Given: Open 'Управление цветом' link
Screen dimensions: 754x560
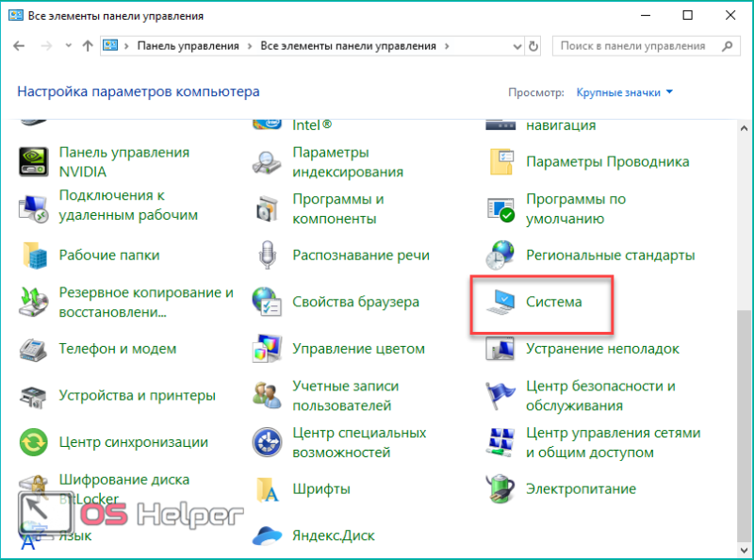Looking at the screenshot, I should click(x=359, y=349).
